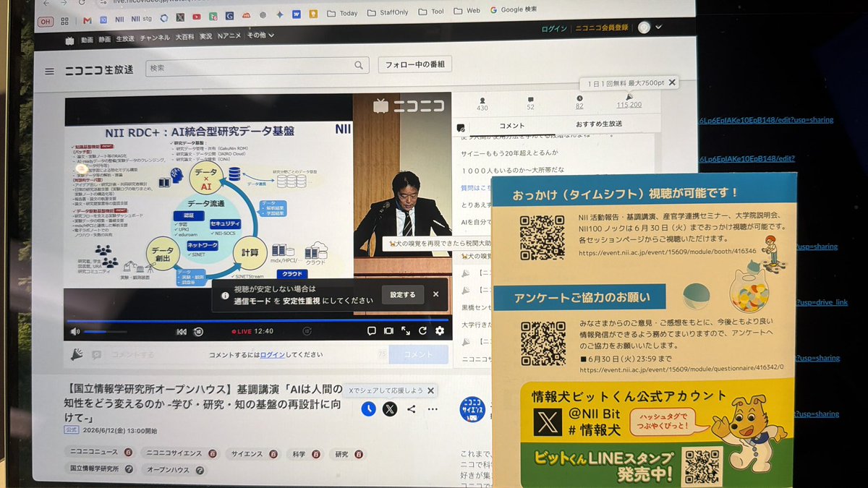Open フォロー中の番組 button
Screen dimensions: 868x488
(x=415, y=64)
